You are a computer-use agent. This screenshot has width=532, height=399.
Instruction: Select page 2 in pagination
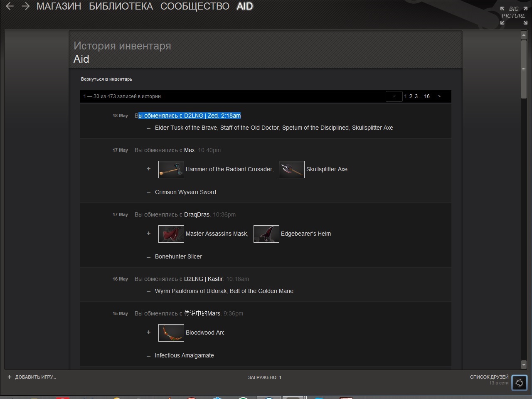[411, 96]
